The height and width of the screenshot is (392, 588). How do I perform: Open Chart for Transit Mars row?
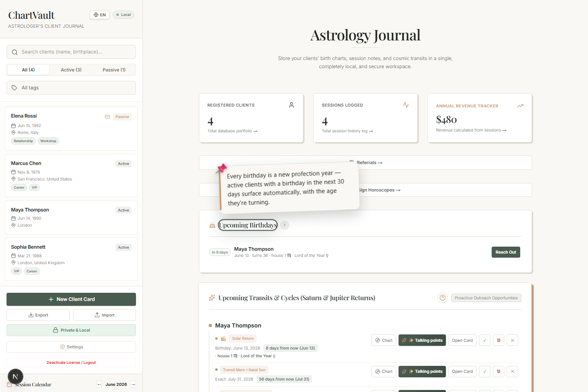click(x=384, y=372)
